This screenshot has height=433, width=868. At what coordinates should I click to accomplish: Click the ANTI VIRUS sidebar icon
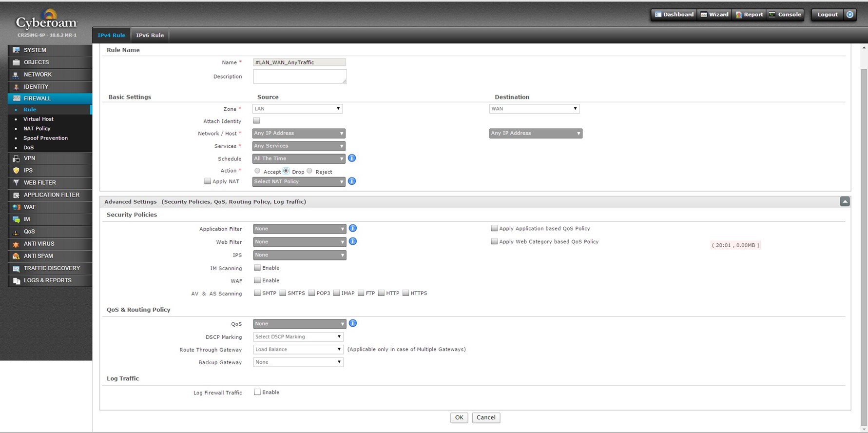(16, 244)
